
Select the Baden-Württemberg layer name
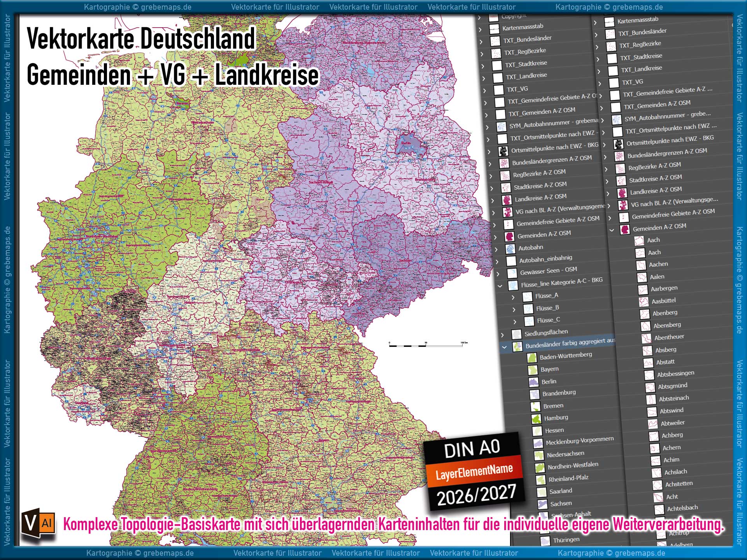tap(566, 355)
